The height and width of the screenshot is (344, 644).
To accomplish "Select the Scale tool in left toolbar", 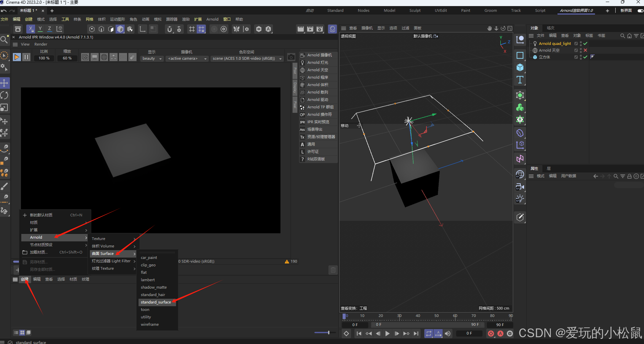I will pos(4,107).
